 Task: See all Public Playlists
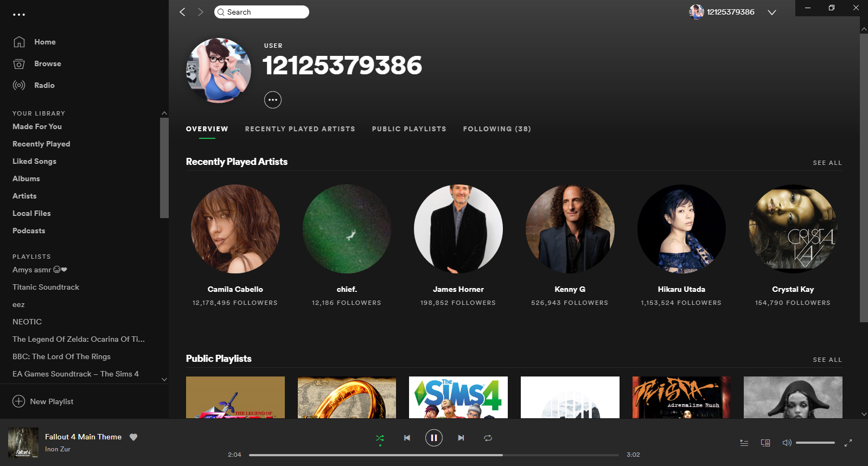pos(827,360)
